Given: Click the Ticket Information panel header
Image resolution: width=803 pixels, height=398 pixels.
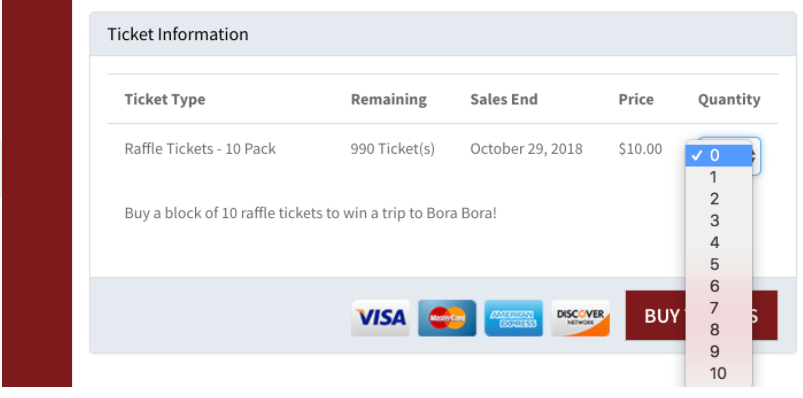Looking at the screenshot, I should tap(443, 34).
